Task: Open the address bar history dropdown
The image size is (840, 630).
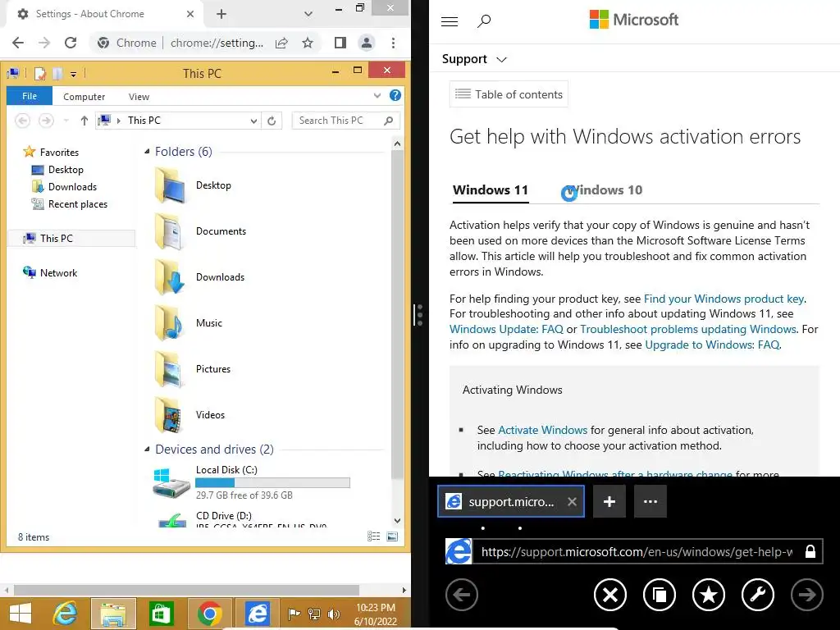Action: [x=254, y=121]
